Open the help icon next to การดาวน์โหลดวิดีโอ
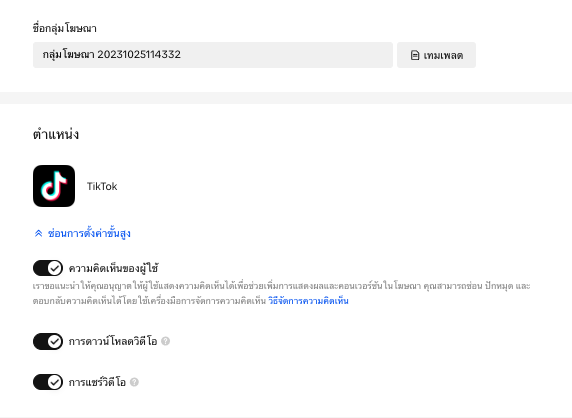 point(166,341)
